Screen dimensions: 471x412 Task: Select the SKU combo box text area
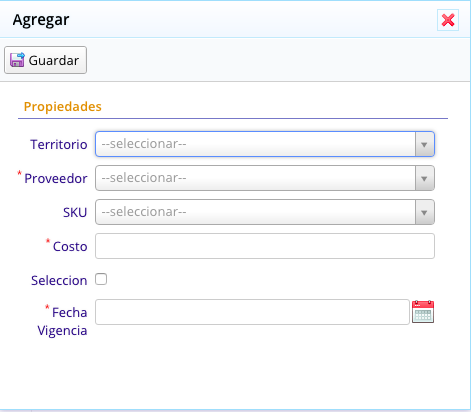(x=255, y=212)
